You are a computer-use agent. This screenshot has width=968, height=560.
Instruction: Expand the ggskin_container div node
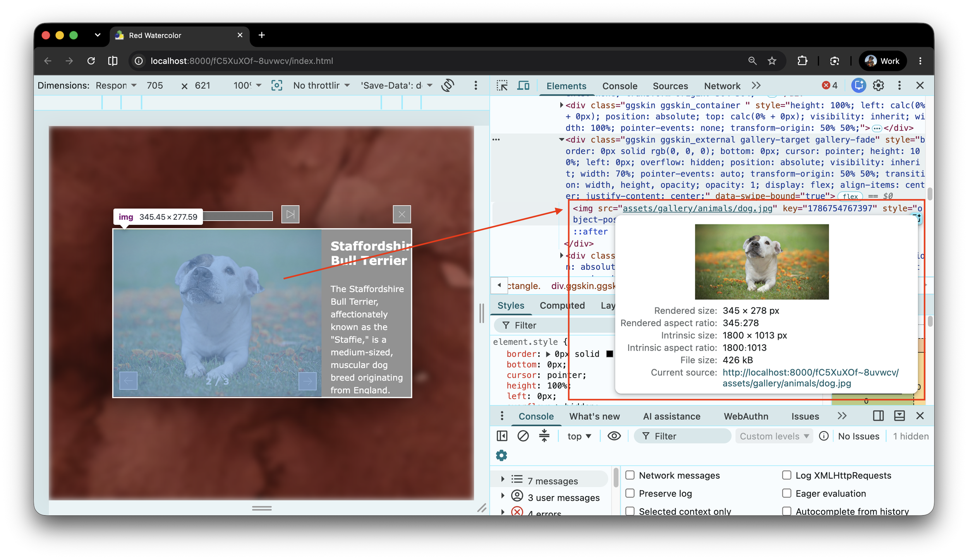point(561,105)
